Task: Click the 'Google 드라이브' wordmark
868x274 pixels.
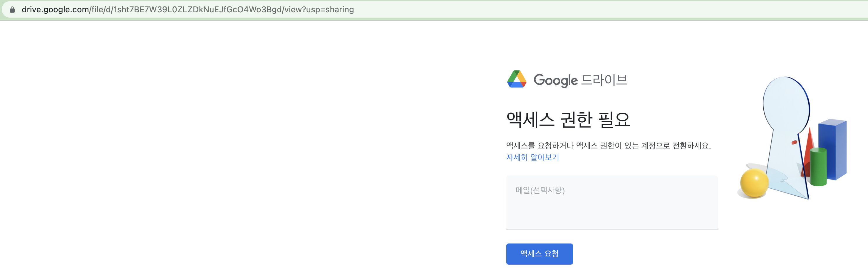Action: pyautogui.click(x=580, y=80)
